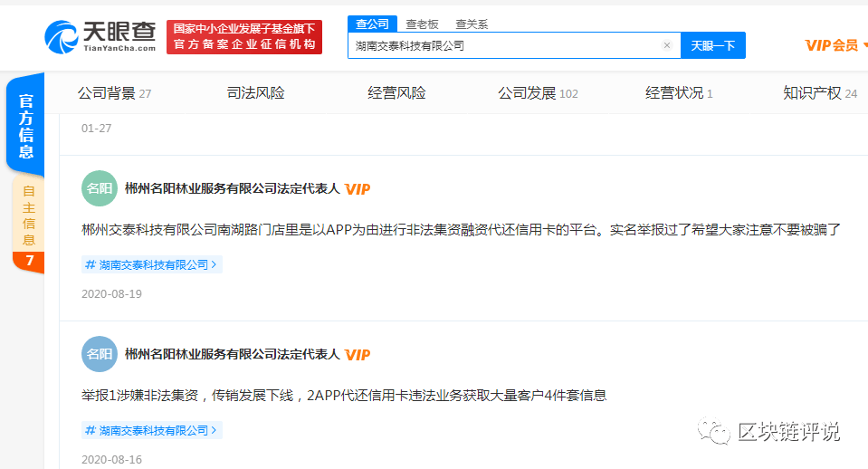
Task: Click the date 2020-08-16
Action: pyautogui.click(x=112, y=460)
